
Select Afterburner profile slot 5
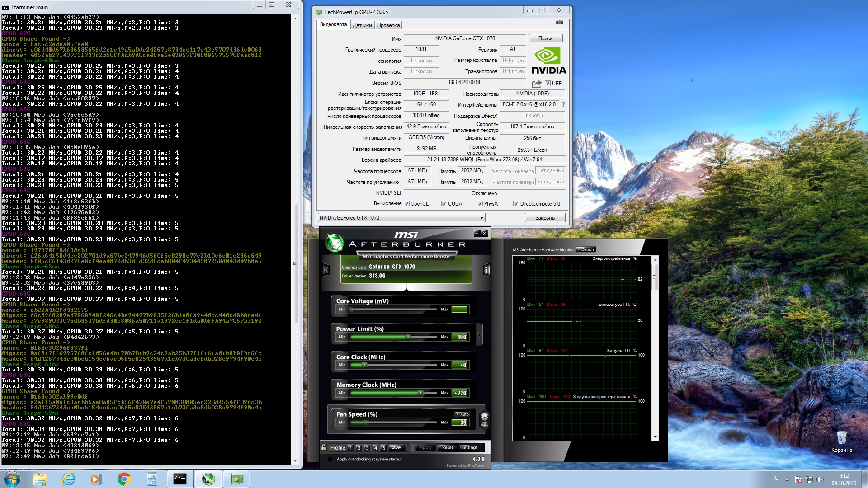tap(383, 448)
